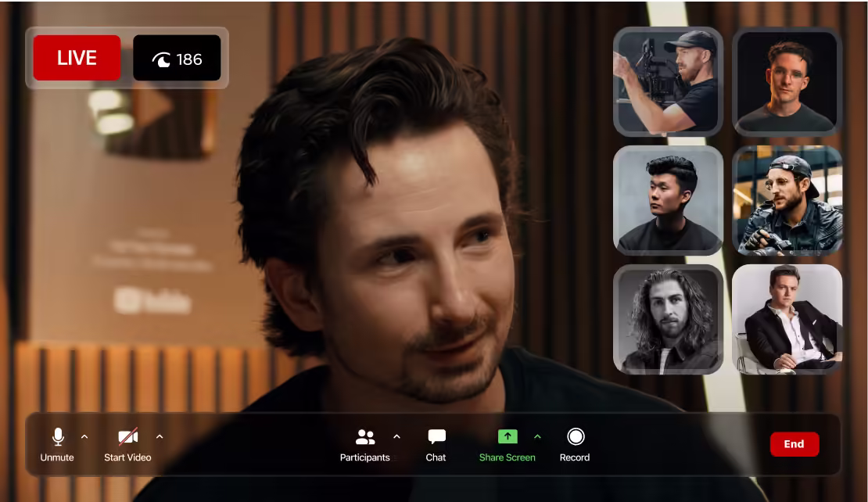Click the microphone icon to unmute

57,436
